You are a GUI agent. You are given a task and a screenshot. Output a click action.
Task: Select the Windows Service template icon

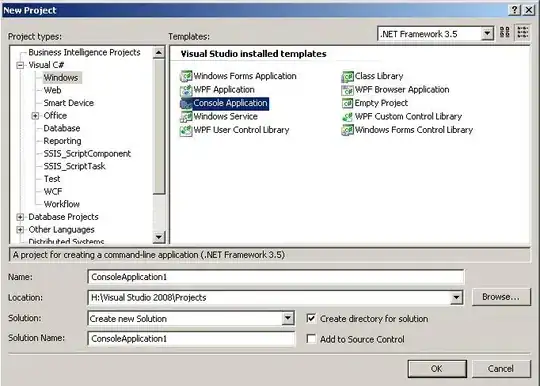[x=186, y=117]
